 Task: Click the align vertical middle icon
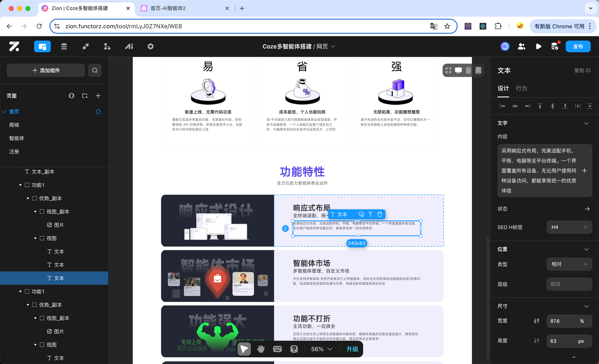[553, 106]
